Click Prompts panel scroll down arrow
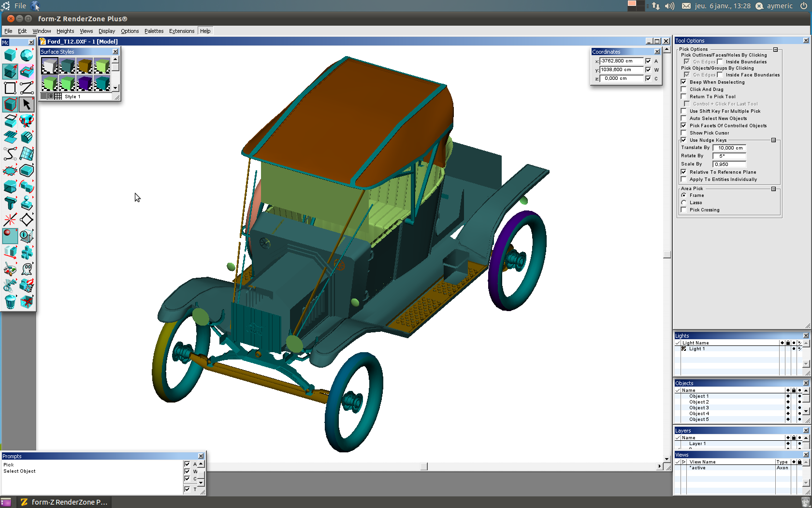 pyautogui.click(x=201, y=482)
